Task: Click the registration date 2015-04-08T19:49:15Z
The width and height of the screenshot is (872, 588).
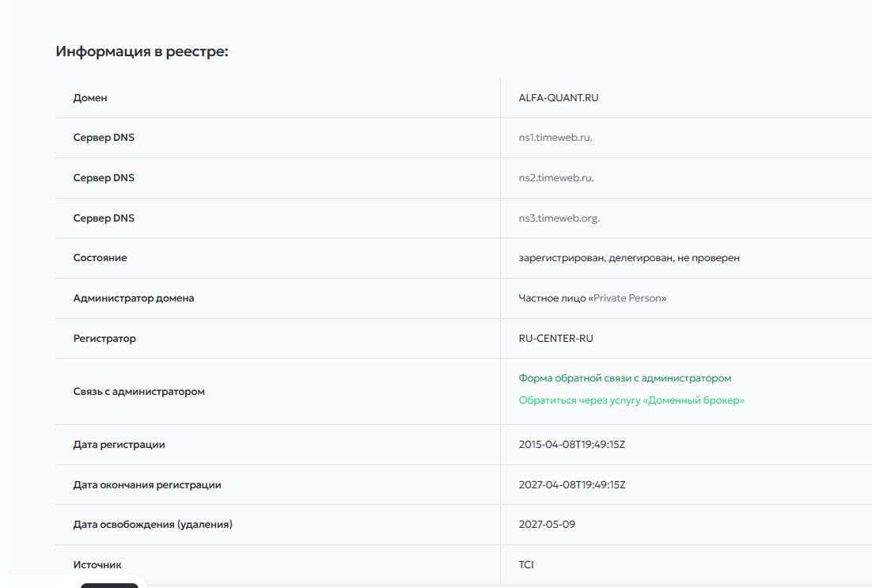Action: point(571,445)
